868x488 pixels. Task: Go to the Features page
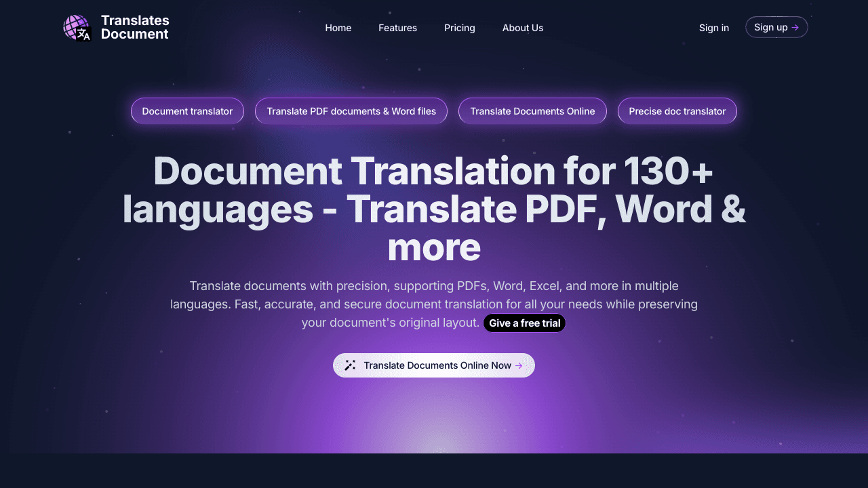[x=397, y=28]
